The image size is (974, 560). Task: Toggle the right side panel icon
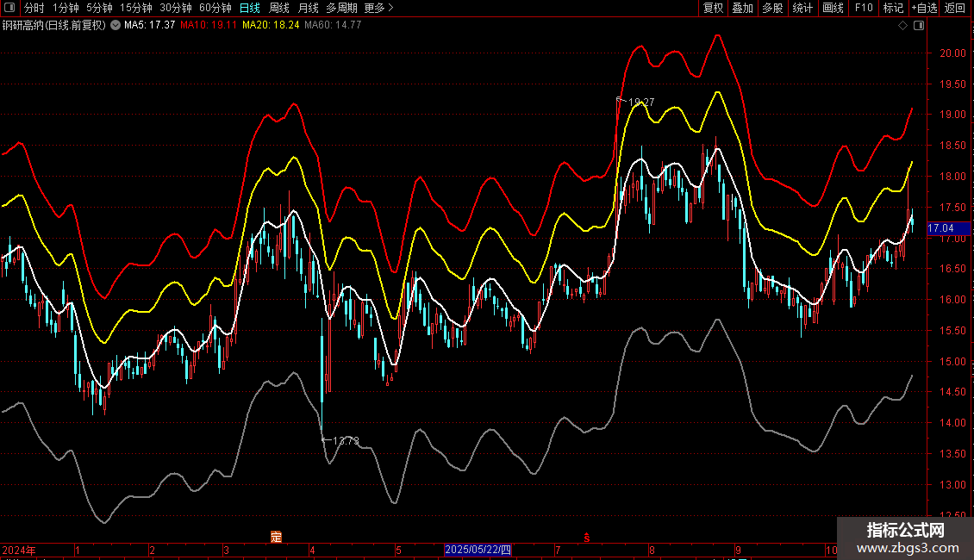point(920,26)
